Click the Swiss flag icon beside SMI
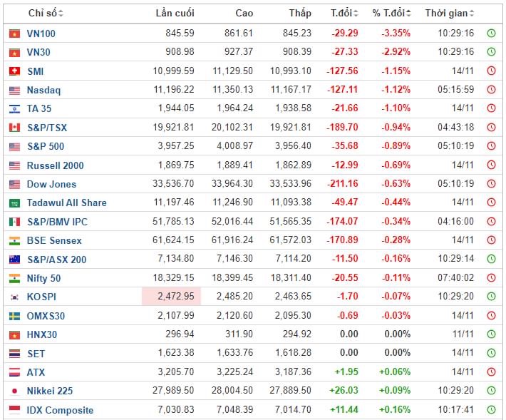The height and width of the screenshot is (420, 506). click(14, 71)
